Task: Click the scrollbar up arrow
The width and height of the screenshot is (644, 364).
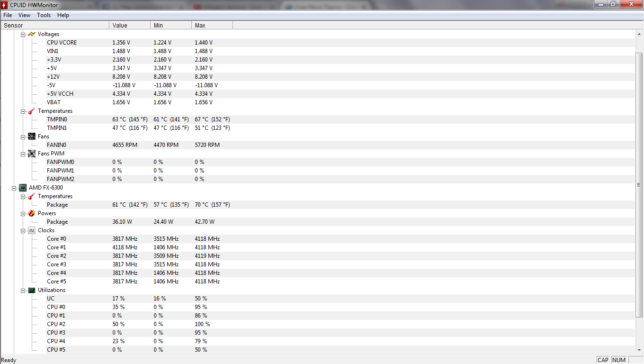Action: (639, 34)
